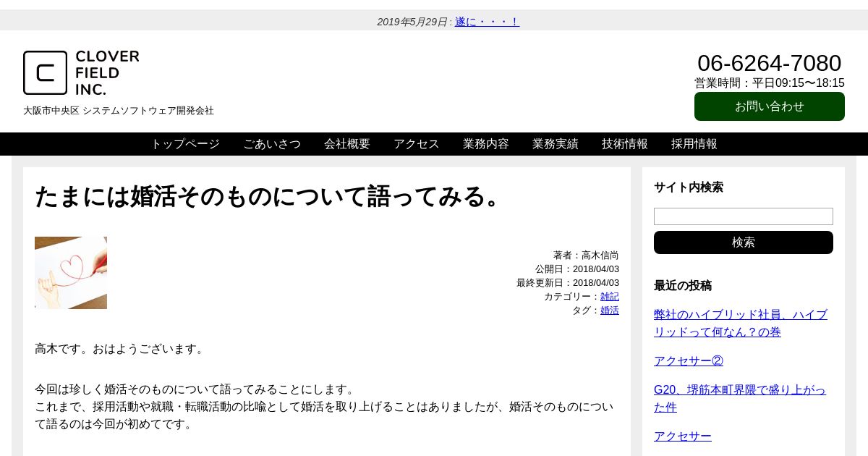Click the 検索 search button
Viewport: 868px width, 456px height.
click(744, 242)
